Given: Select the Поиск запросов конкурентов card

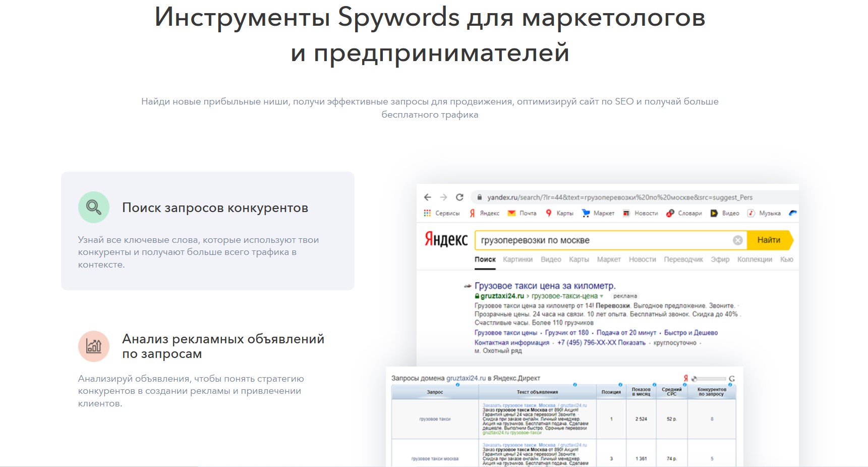Looking at the screenshot, I should (x=208, y=231).
